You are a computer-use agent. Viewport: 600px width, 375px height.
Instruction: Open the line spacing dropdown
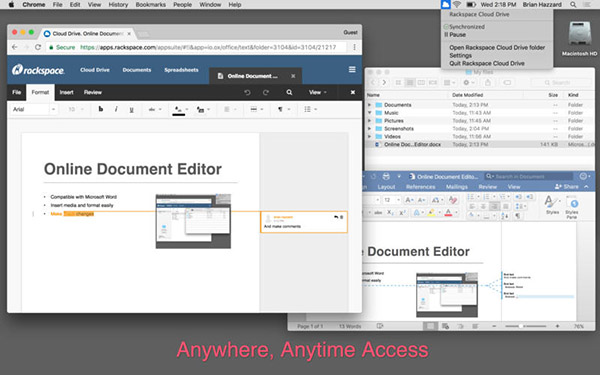pyautogui.click(x=256, y=109)
